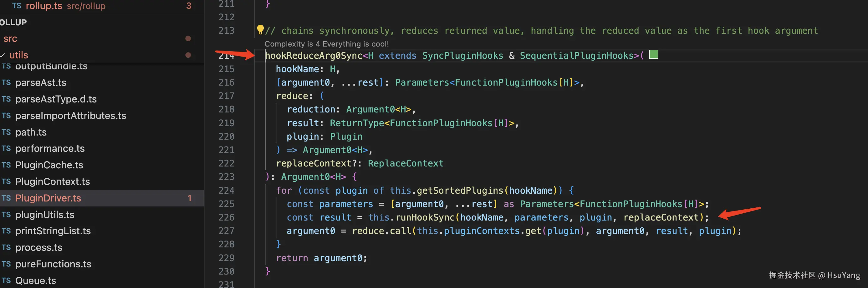
Task: Click the hookReduceArg0Sync method name
Action: point(314,56)
